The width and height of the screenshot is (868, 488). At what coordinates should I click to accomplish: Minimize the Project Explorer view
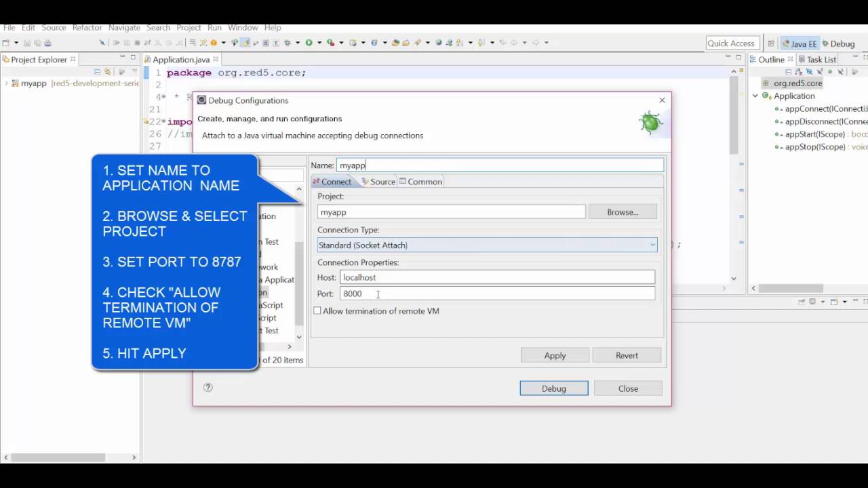(x=123, y=57)
